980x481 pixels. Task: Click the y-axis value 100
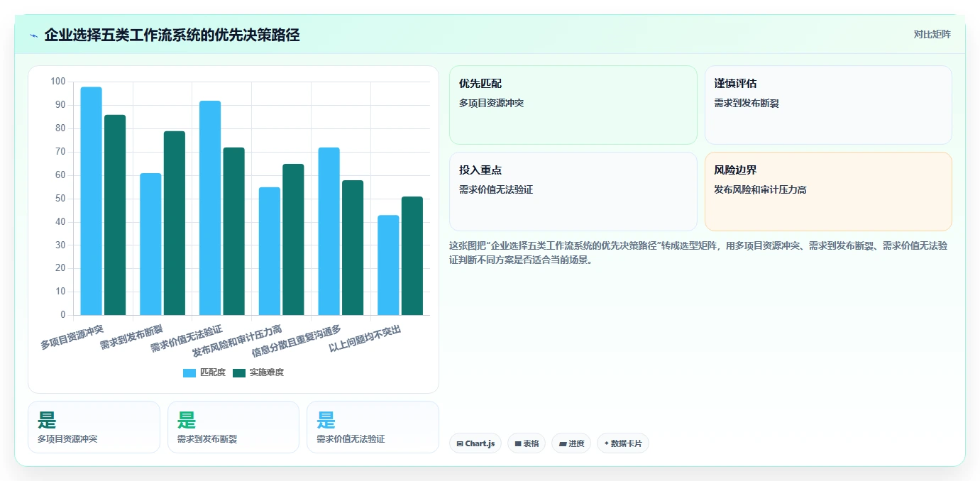pyautogui.click(x=58, y=82)
